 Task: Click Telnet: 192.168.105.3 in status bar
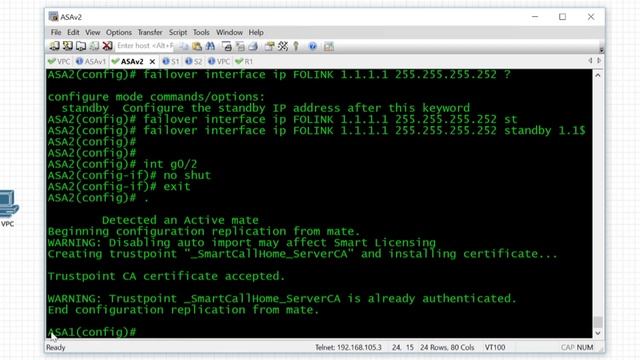pos(348,348)
